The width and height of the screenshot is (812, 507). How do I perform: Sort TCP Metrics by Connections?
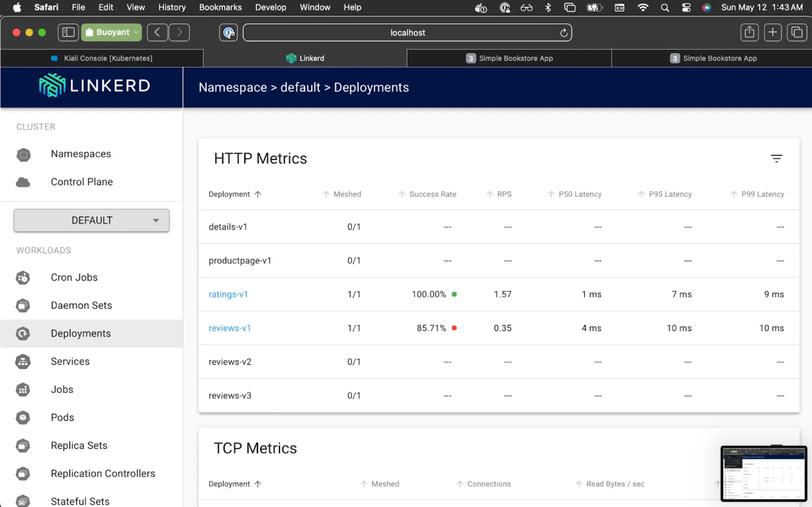(x=483, y=484)
